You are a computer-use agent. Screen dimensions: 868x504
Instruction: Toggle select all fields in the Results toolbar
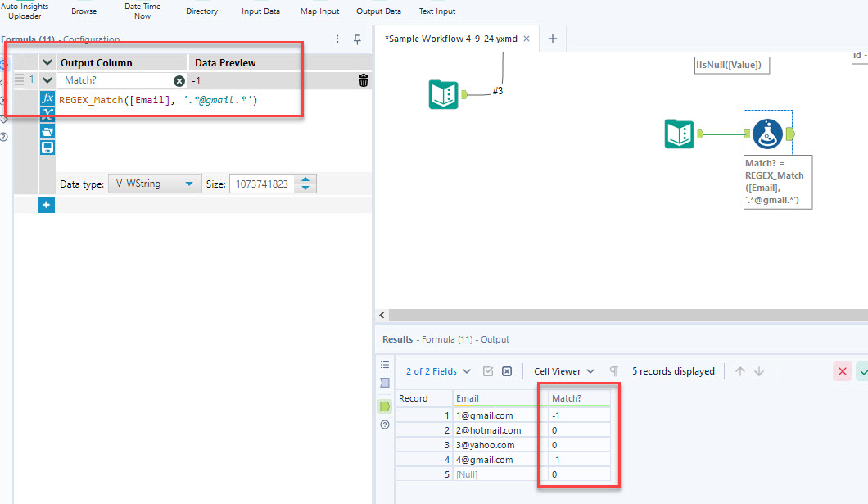[x=488, y=371]
